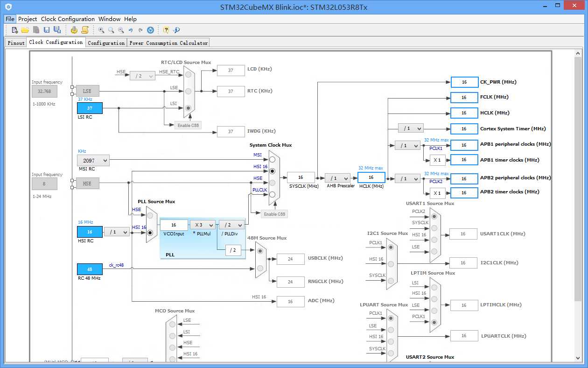
Task: Switch to the Pinout tab
Action: [16, 42]
